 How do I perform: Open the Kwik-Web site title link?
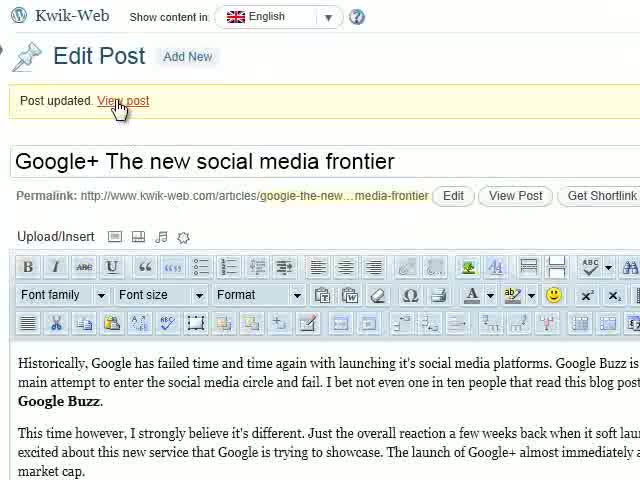[x=72, y=16]
